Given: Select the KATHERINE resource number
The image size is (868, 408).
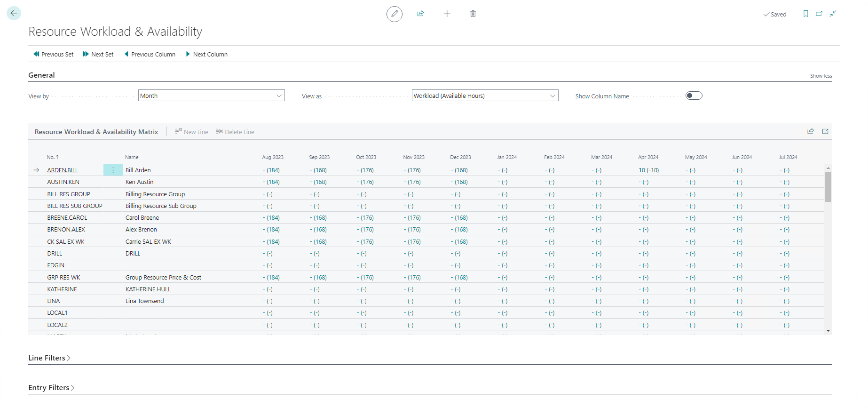Looking at the screenshot, I should [62, 289].
